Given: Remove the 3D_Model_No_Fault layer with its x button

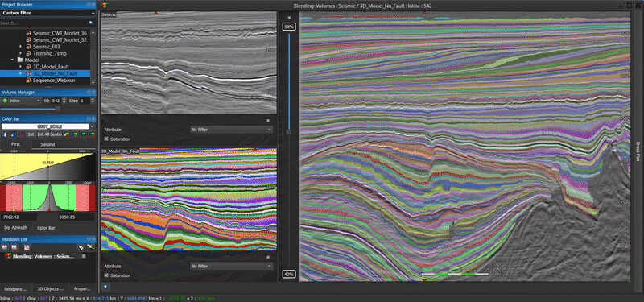Looking at the screenshot, I should click(x=268, y=257).
